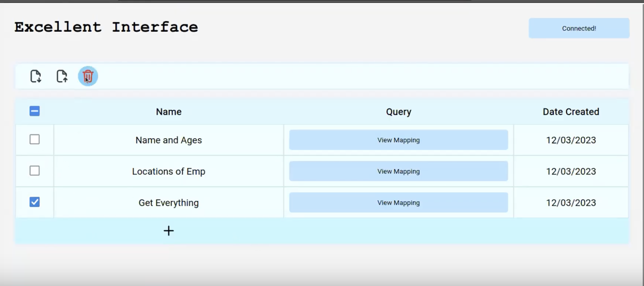Click the Excellent Interface title
The height and width of the screenshot is (286, 644).
(106, 27)
